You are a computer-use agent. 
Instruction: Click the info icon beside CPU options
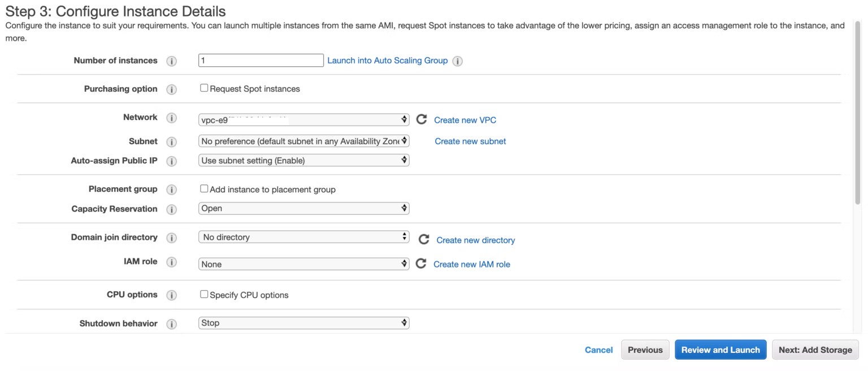[x=172, y=295]
